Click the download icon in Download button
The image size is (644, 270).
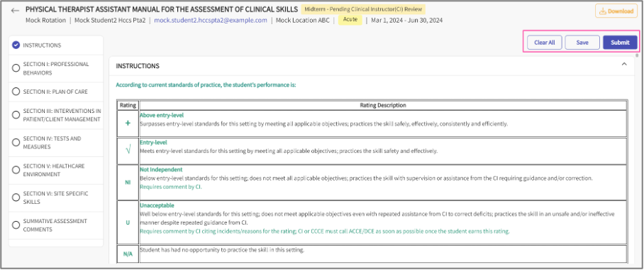[x=603, y=11]
